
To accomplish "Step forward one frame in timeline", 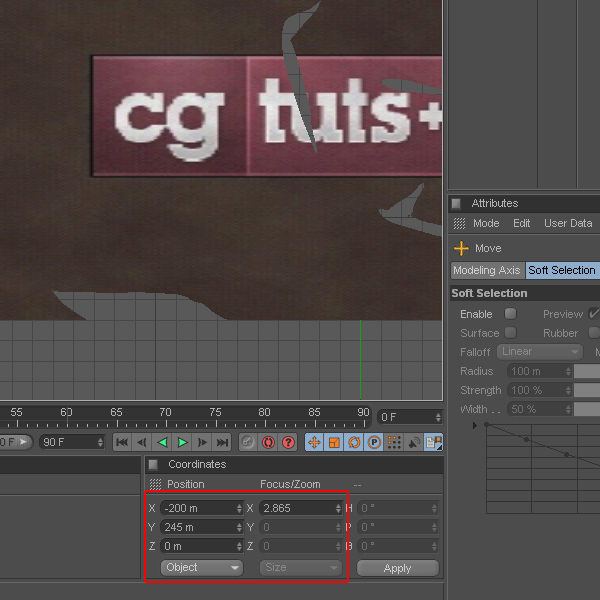I will [202, 443].
